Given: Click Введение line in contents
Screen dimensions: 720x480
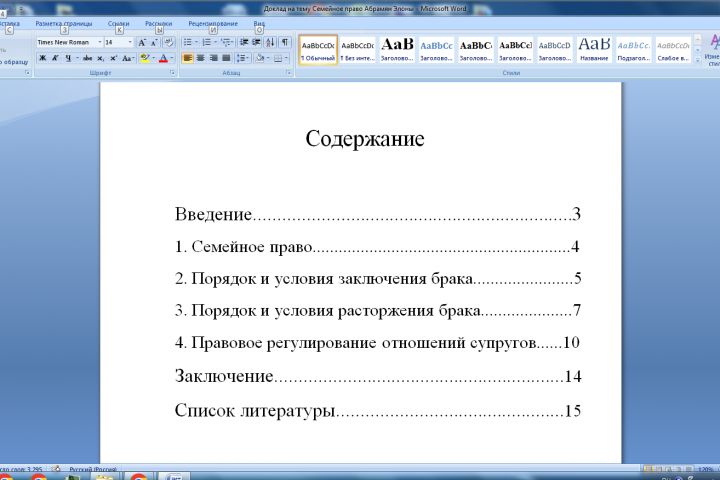Looking at the screenshot, I should [x=377, y=214].
